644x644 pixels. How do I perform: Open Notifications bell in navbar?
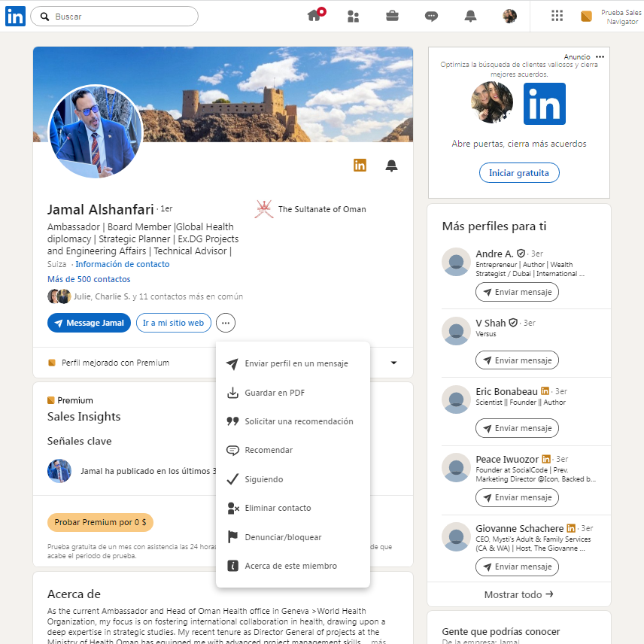[470, 16]
